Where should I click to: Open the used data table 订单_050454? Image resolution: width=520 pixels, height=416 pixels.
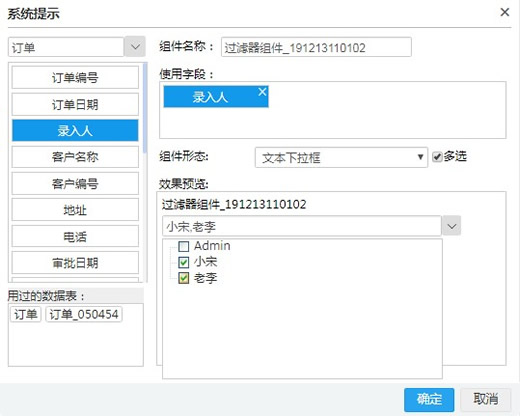click(x=84, y=314)
